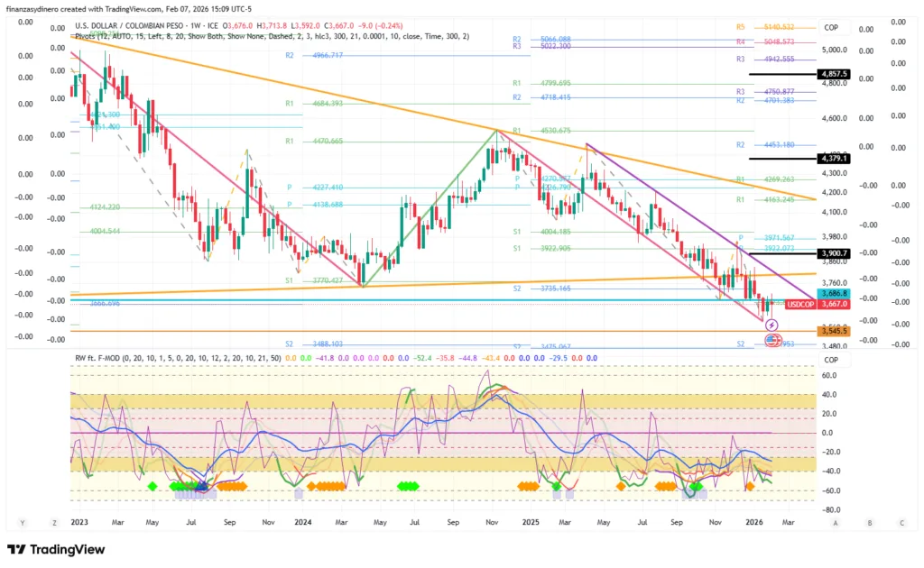
Task: Open the COP currency selector at top
Action: click(x=830, y=27)
